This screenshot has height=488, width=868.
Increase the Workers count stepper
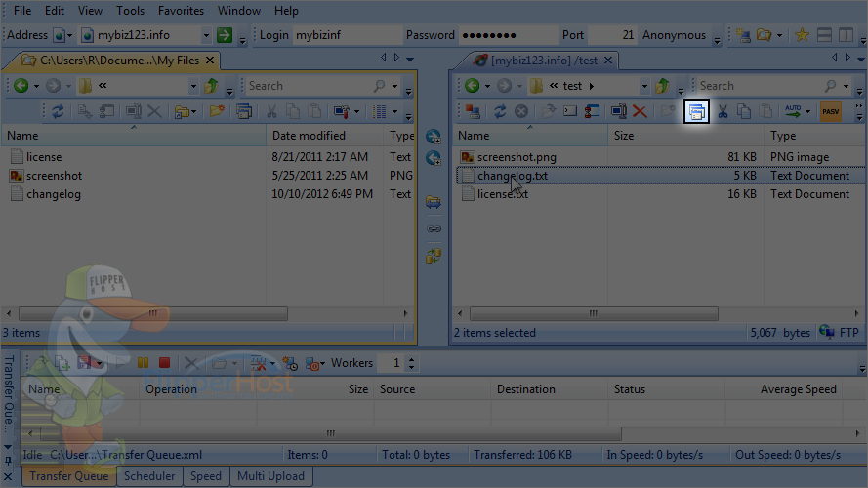(411, 359)
